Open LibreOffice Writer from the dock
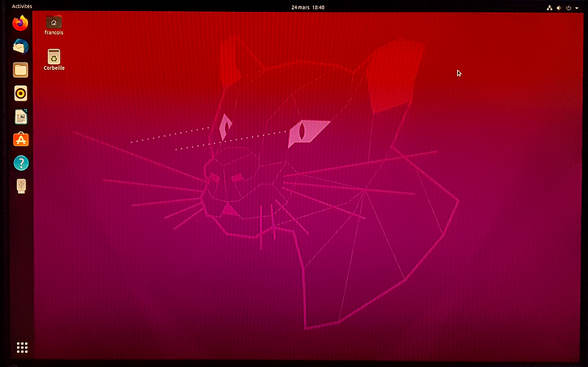Viewport: 588px width, 367px height. coord(21,117)
